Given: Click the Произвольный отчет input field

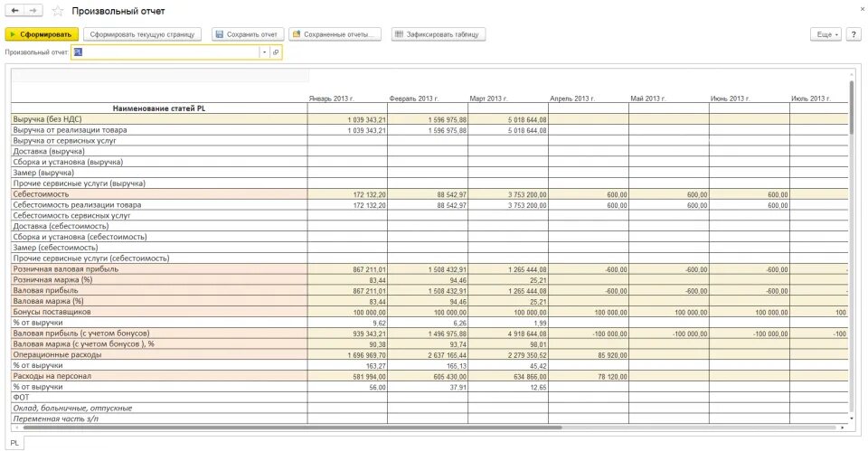Looking at the screenshot, I should (x=165, y=52).
